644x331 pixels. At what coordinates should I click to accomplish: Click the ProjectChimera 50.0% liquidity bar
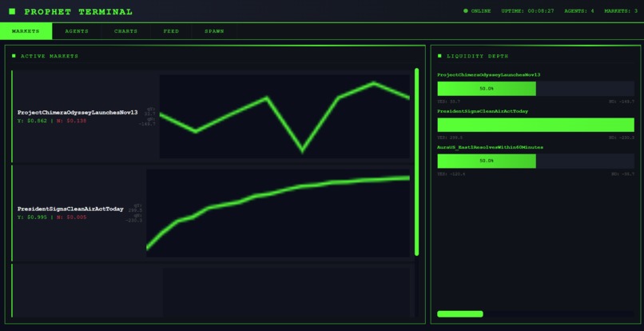pyautogui.click(x=487, y=89)
